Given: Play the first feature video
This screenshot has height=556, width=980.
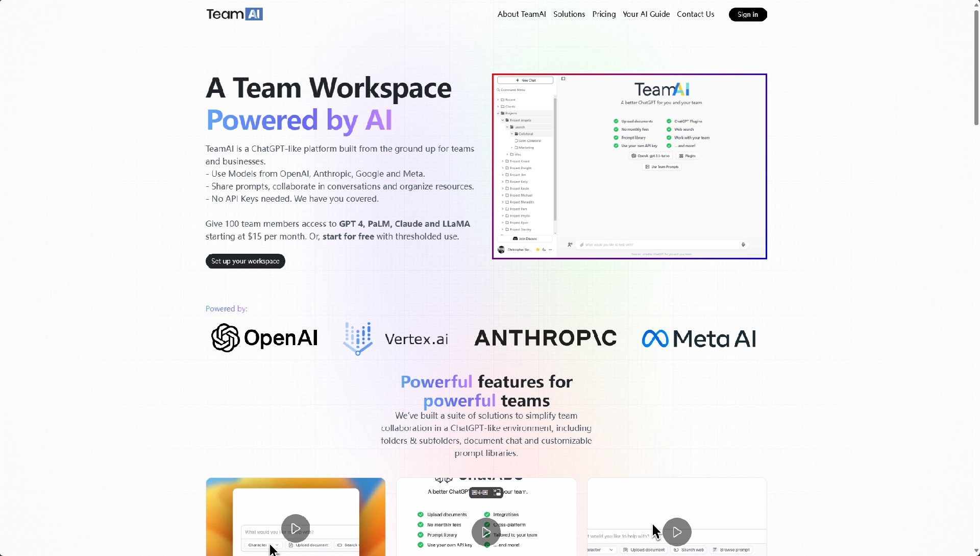Looking at the screenshot, I should click(296, 528).
